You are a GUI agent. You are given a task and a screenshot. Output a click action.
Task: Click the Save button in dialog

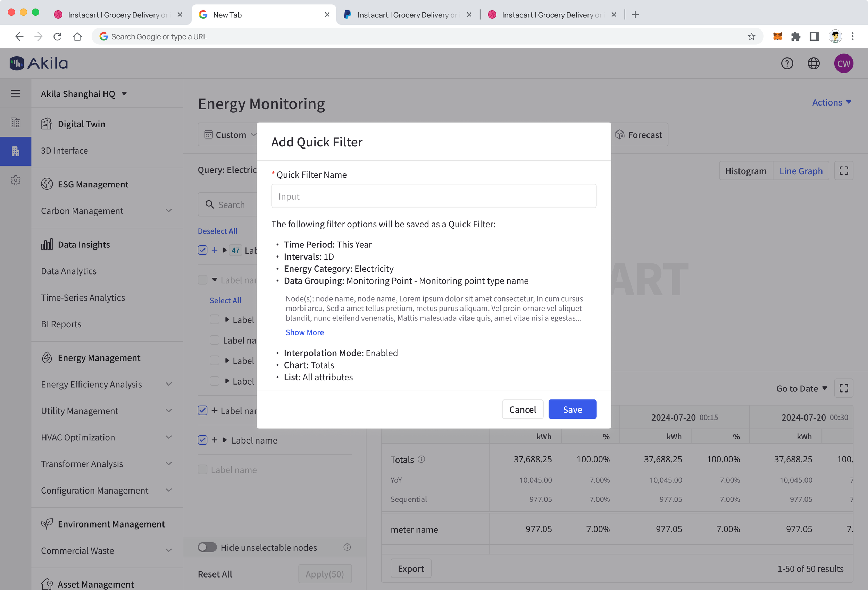572,410
